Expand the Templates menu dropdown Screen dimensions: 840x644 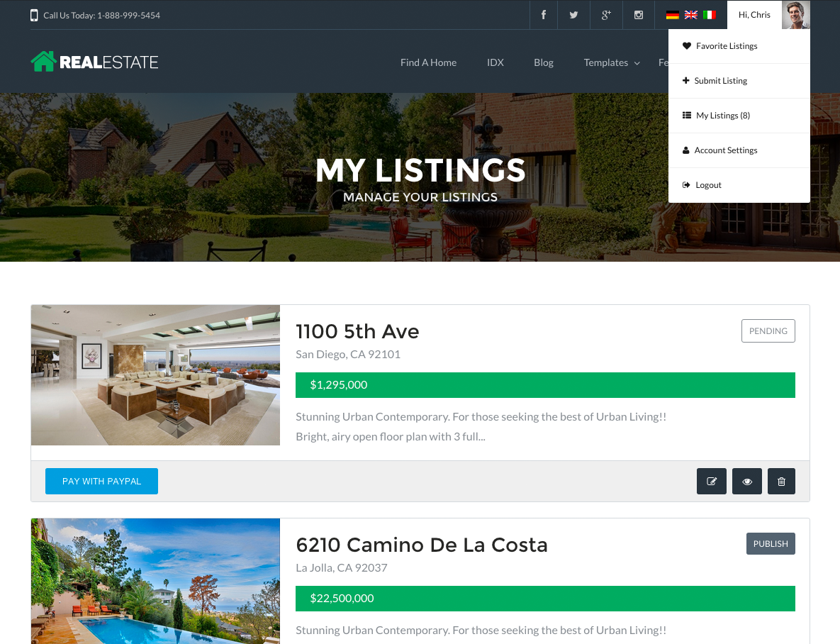[x=612, y=62]
